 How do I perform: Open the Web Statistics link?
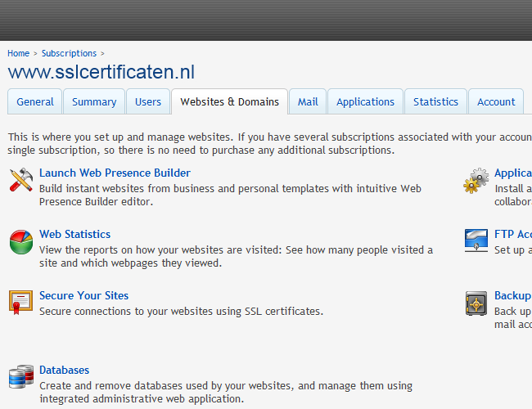75,234
